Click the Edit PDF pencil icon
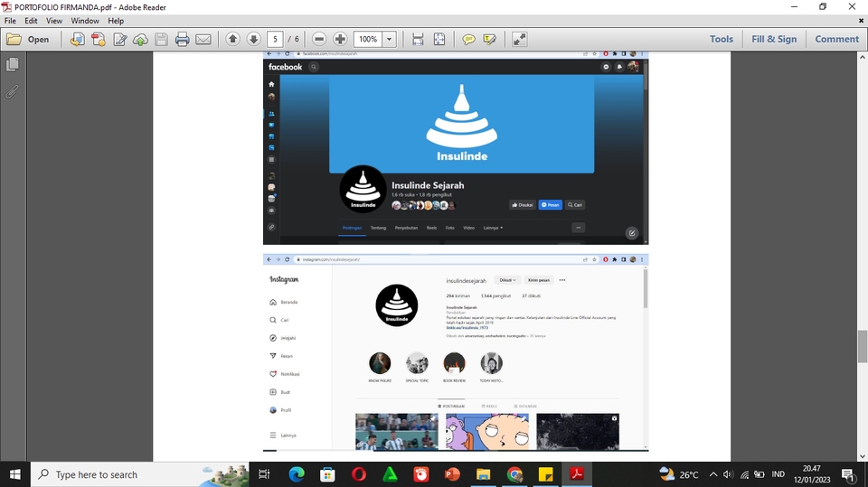 point(119,39)
